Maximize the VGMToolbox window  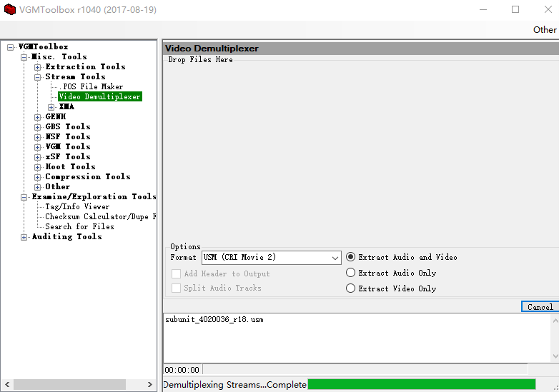pos(515,10)
